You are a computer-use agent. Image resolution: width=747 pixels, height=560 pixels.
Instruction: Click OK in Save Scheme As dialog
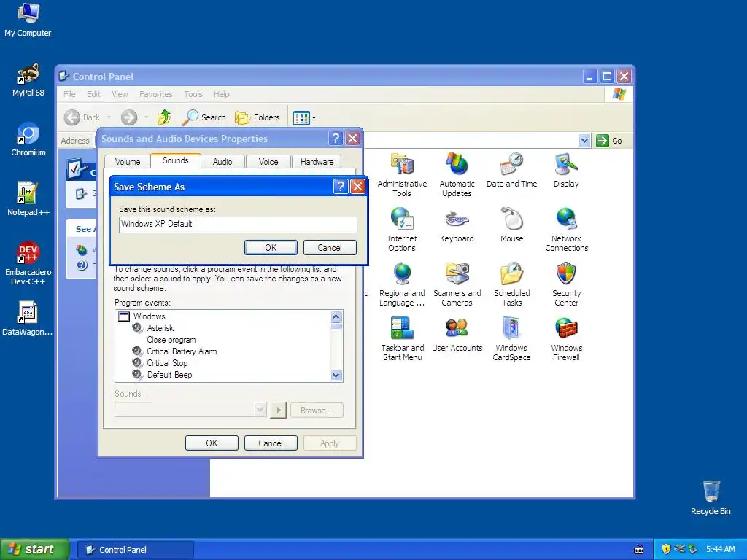(x=271, y=248)
